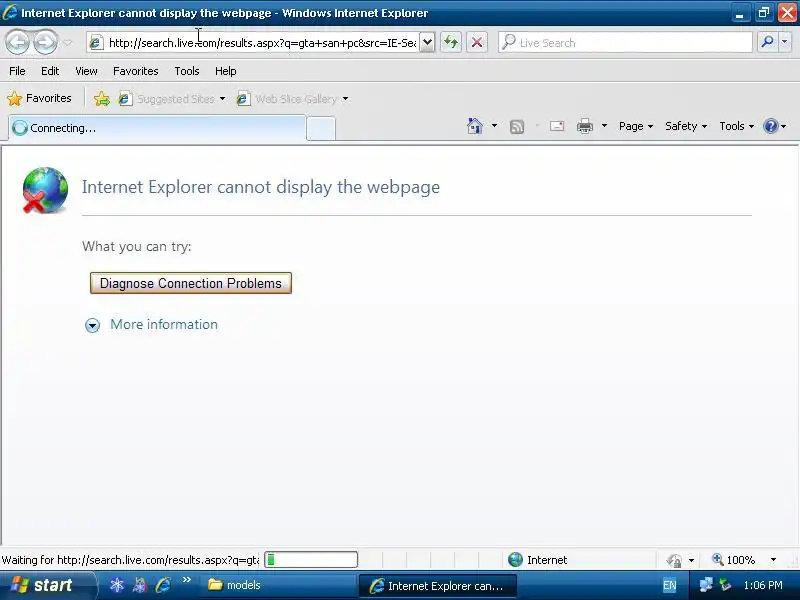Open the Safety command bar menu
The height and width of the screenshot is (600, 800).
tap(686, 126)
